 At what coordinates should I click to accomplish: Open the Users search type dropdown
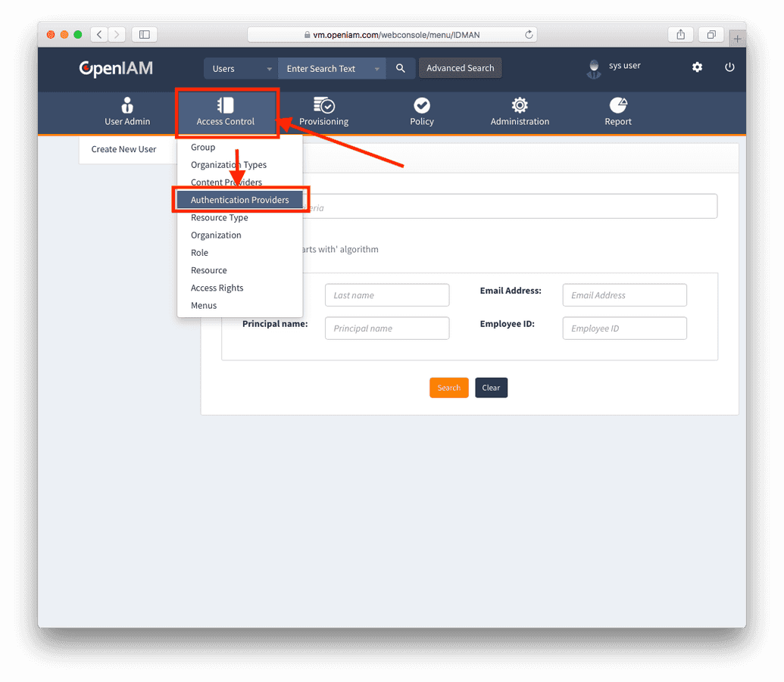[x=239, y=68]
